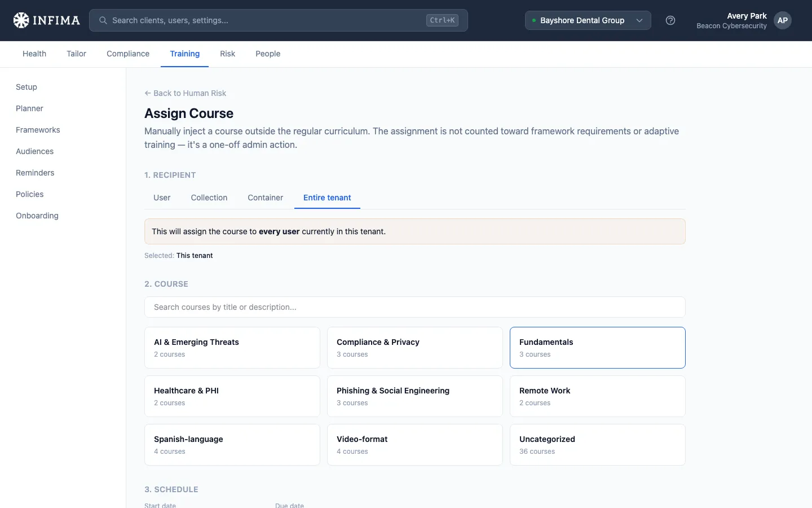Open the Tailor tab
This screenshot has height=508, width=812.
[x=77, y=54]
